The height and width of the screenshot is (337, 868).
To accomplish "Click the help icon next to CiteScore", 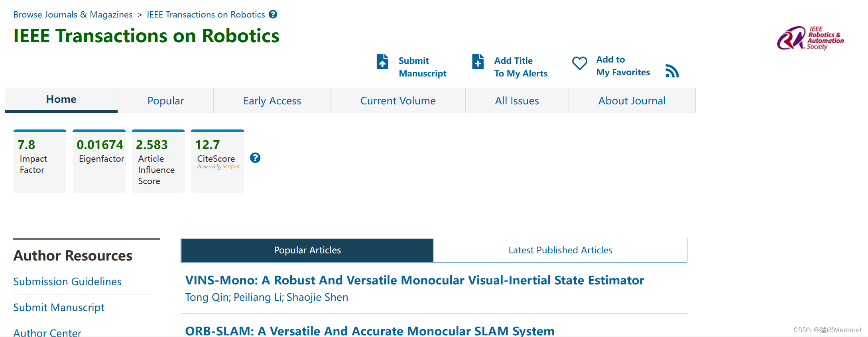I will (x=255, y=158).
